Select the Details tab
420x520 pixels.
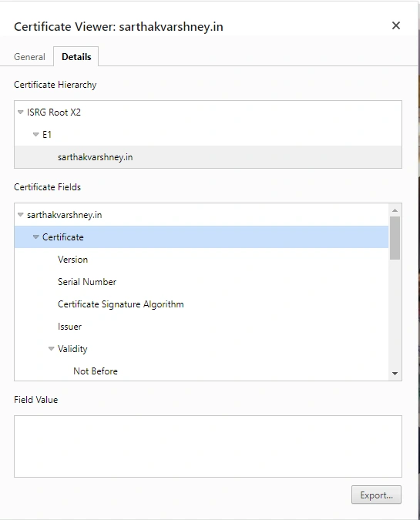pyautogui.click(x=76, y=57)
